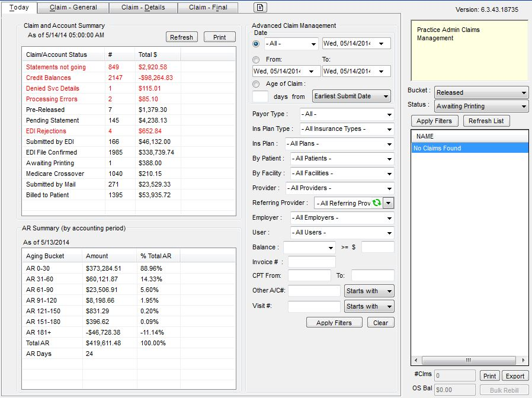Apply filters in Advanced Claim Management
This screenshot has height=398, width=532.
pyautogui.click(x=334, y=322)
